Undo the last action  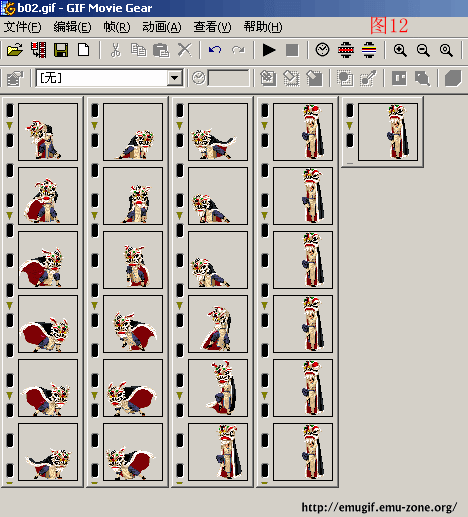215,50
